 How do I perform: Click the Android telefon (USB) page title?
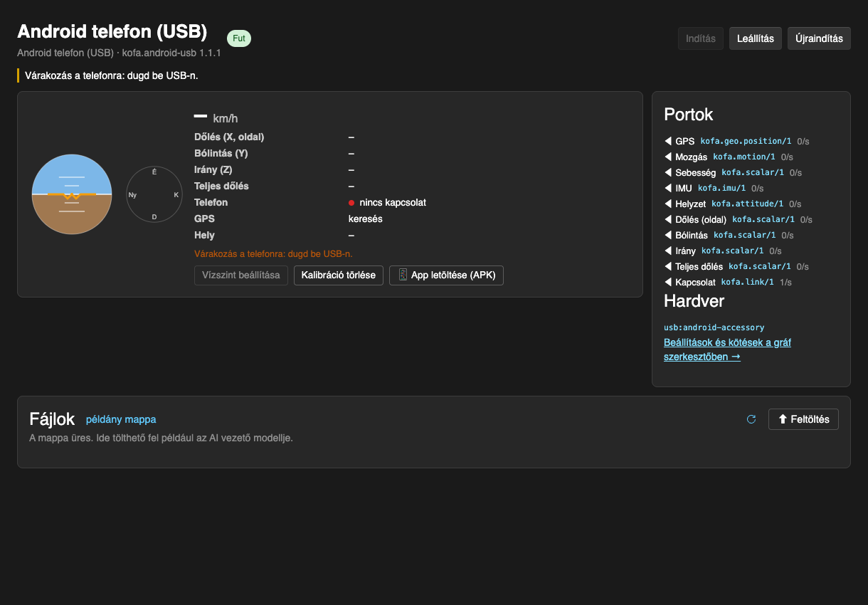coord(112,32)
